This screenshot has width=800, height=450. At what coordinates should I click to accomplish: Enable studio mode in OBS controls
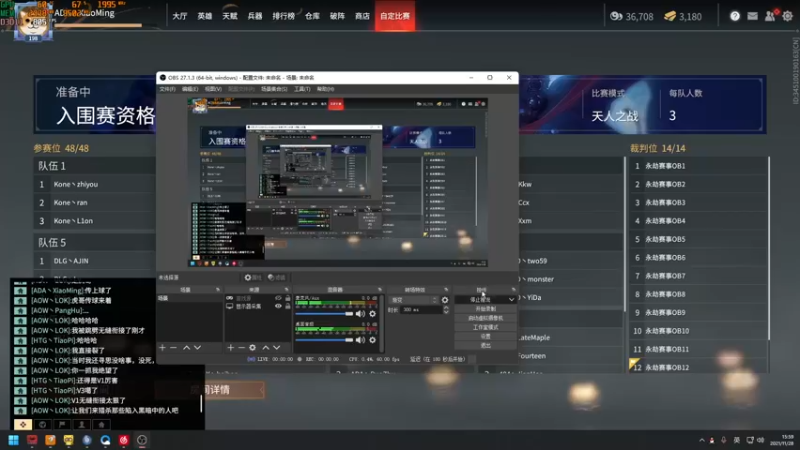(x=485, y=327)
